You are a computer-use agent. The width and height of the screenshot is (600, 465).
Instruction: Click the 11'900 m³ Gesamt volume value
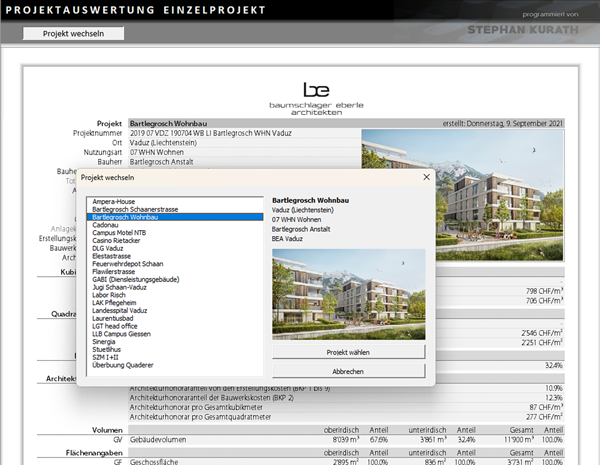[x=518, y=440]
